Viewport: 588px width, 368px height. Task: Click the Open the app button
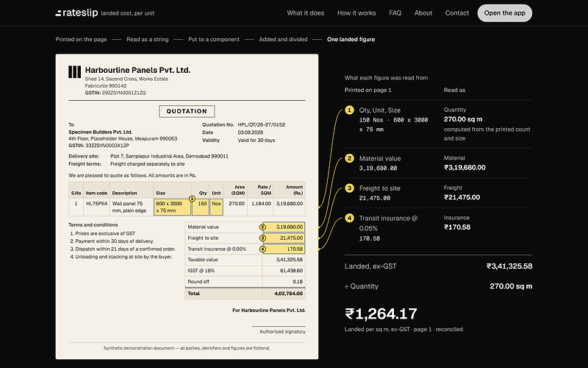[x=505, y=13]
